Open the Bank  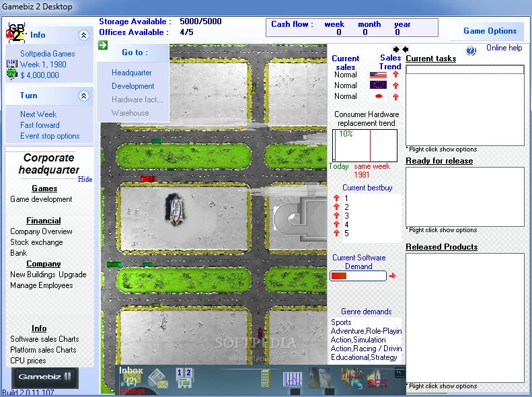coord(18,253)
